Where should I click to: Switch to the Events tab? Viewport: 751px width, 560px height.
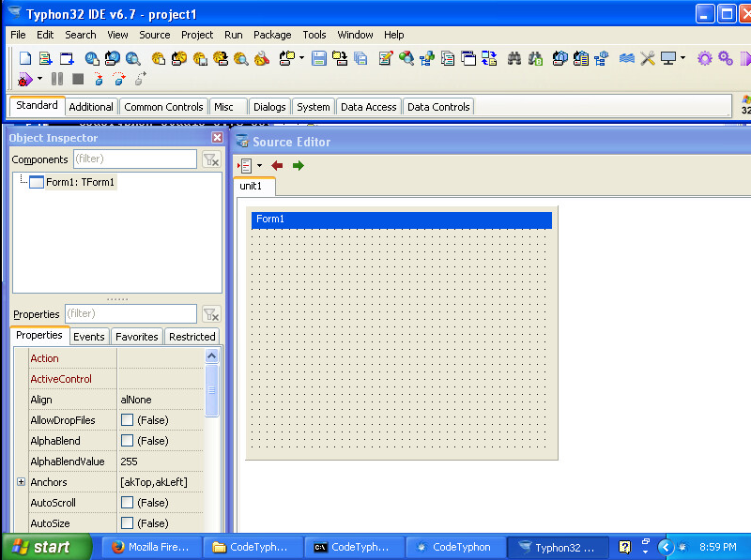click(89, 337)
